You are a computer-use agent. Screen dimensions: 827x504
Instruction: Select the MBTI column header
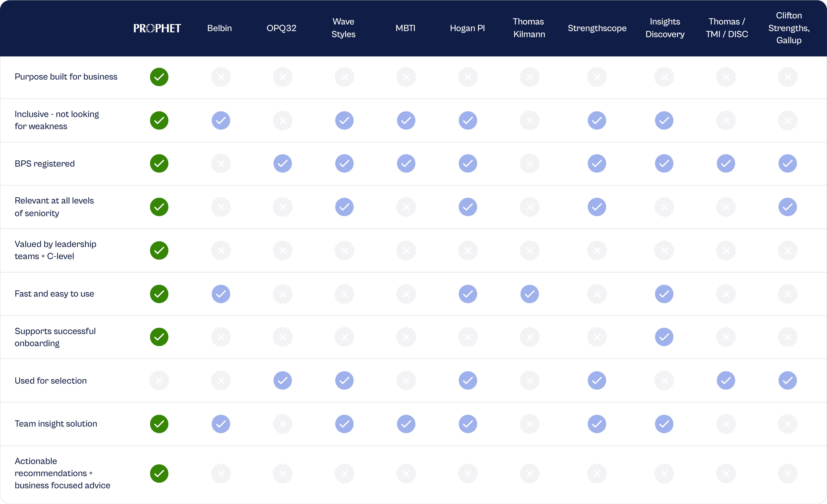(405, 28)
